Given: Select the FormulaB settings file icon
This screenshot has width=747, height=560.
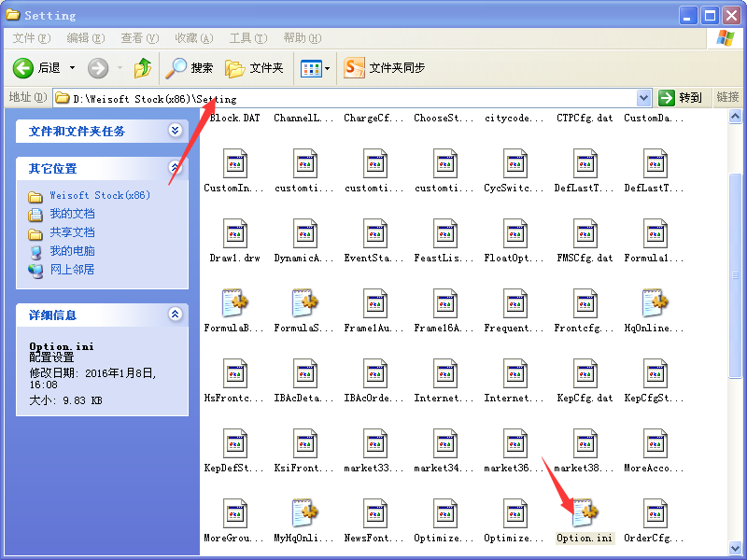Looking at the screenshot, I should 235,302.
